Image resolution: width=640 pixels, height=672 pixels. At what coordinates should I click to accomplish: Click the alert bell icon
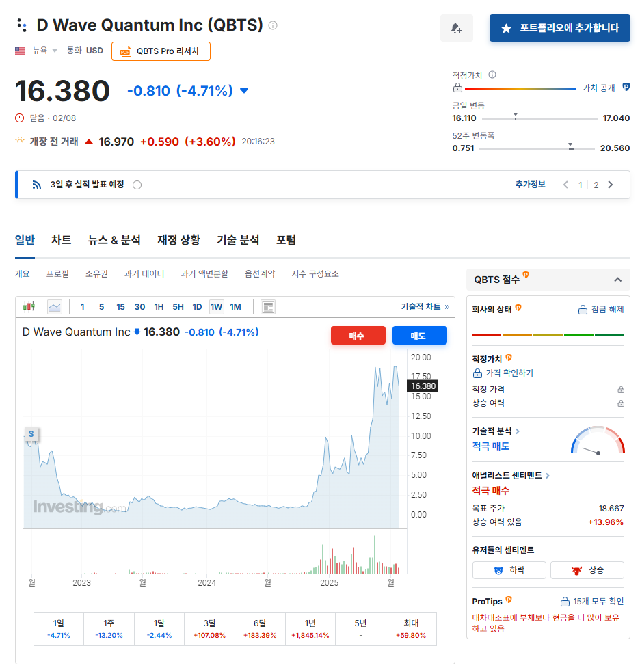(457, 28)
